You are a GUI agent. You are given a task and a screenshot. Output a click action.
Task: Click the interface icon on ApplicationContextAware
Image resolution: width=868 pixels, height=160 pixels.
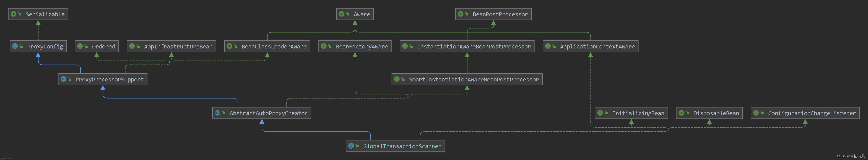point(548,46)
